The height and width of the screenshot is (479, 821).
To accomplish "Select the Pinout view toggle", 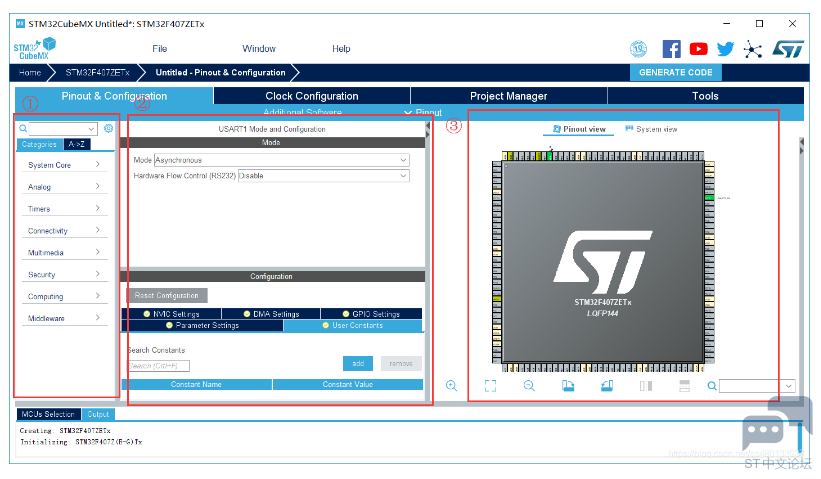I will click(x=579, y=129).
